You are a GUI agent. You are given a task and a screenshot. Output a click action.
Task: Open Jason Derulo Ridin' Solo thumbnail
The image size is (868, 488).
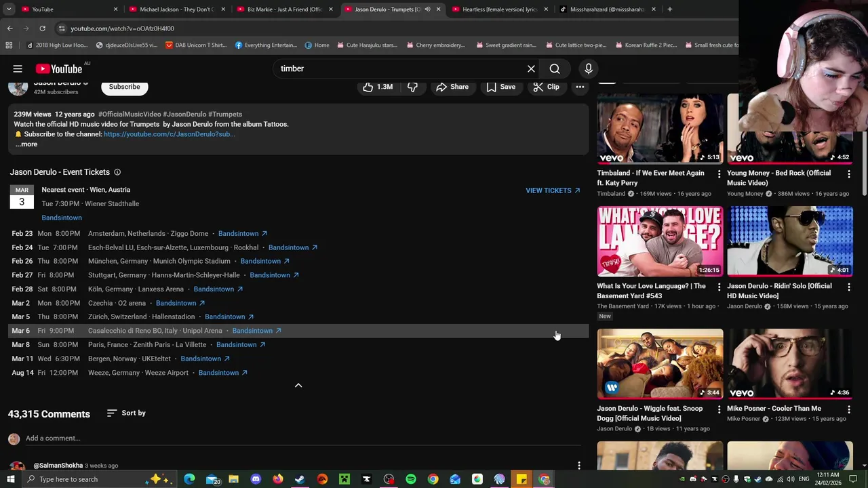(x=790, y=241)
